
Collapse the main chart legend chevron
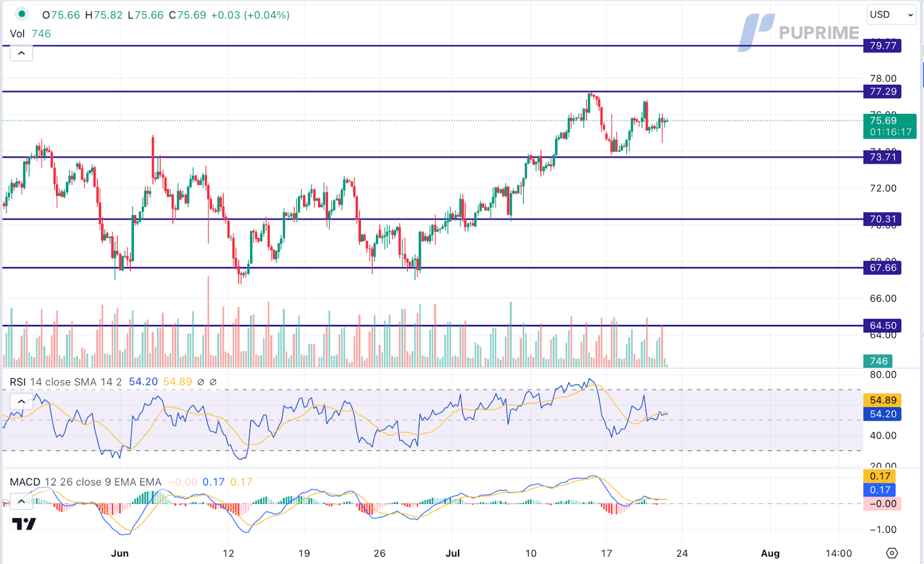[21, 53]
